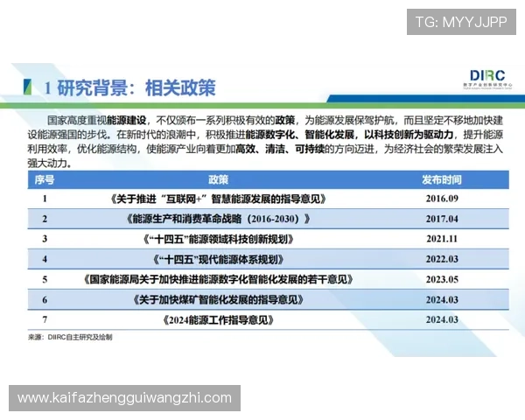Click bold phrase '以科技创新为驱动力' in the paragraph
This screenshot has width=525, height=420.
tap(409, 135)
